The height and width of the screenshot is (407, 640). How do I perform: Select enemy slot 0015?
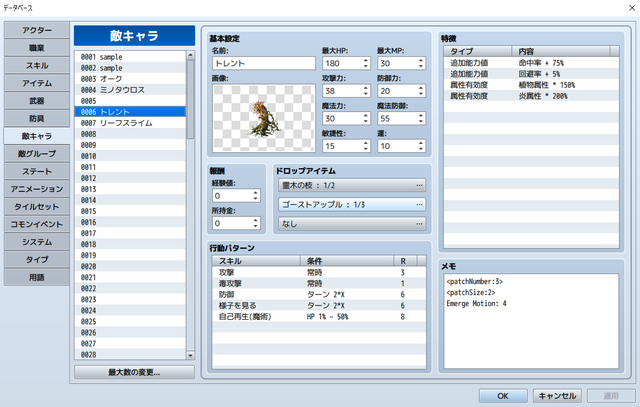[130, 211]
